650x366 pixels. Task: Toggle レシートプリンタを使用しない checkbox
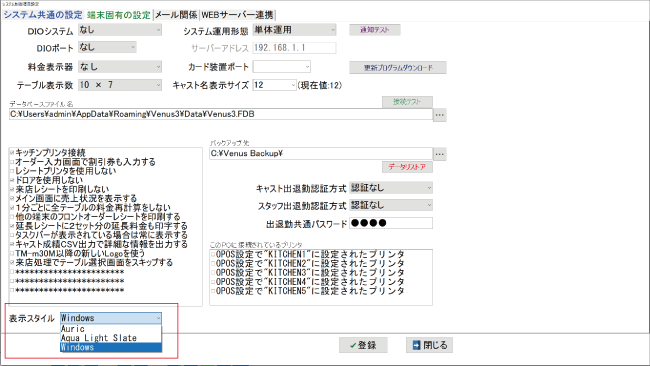pyautogui.click(x=12, y=171)
